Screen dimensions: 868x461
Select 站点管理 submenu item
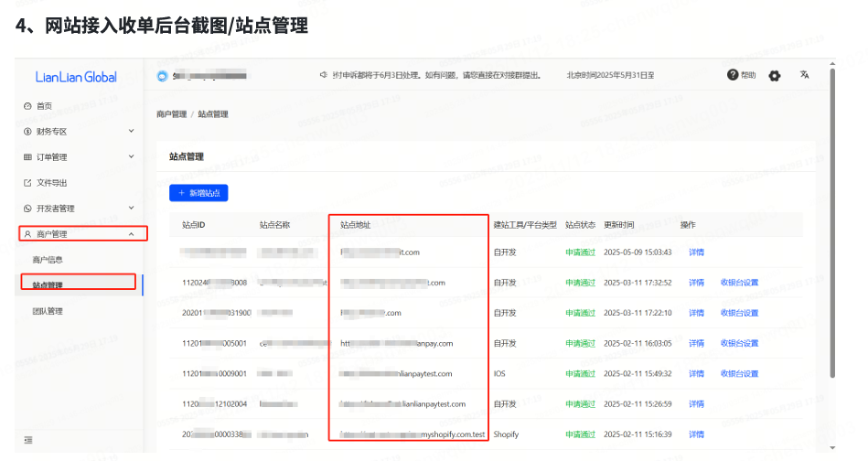coord(48,285)
